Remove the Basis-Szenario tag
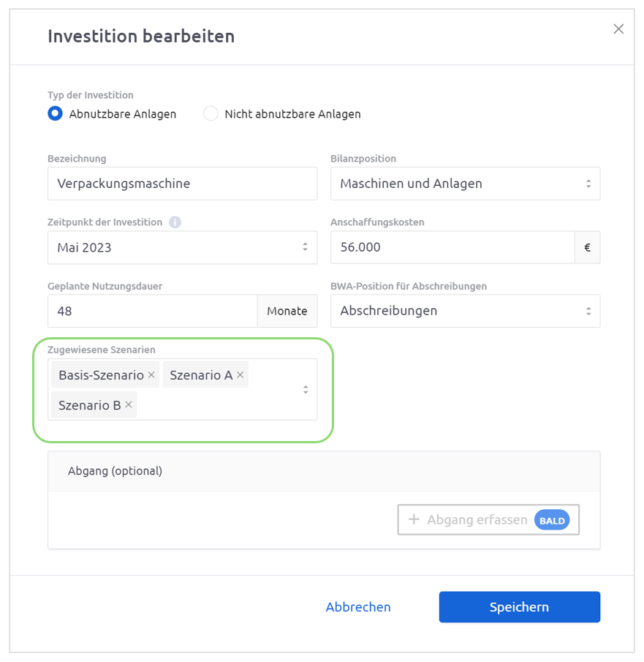Screen dimensions: 644x662 coord(151,375)
